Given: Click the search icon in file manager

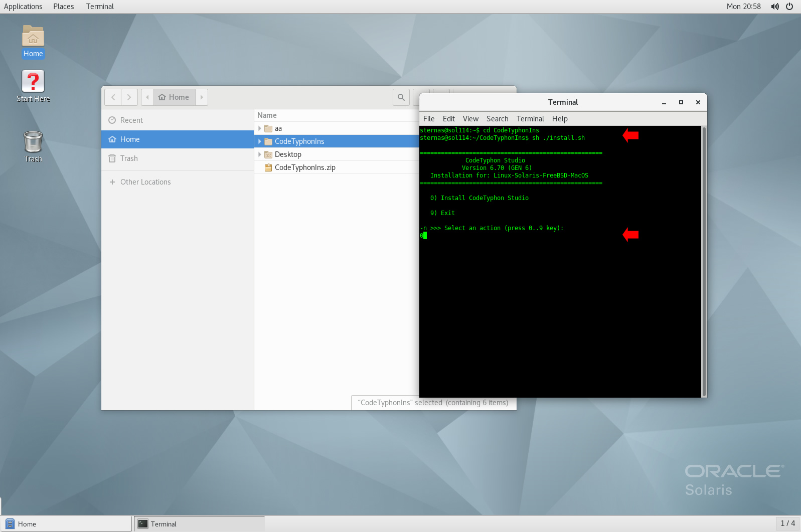Looking at the screenshot, I should (401, 97).
